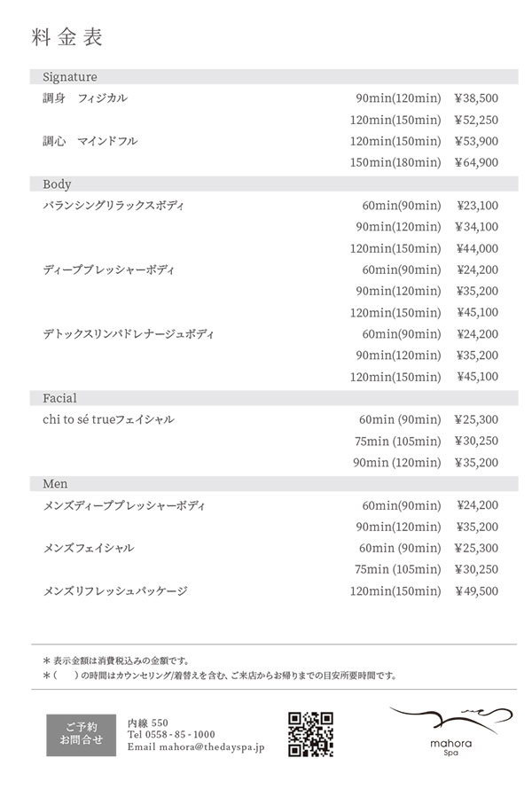Viewport: 532px width, 797px height.
Task: Click the mahora Spa logo
Action: (x=452, y=732)
